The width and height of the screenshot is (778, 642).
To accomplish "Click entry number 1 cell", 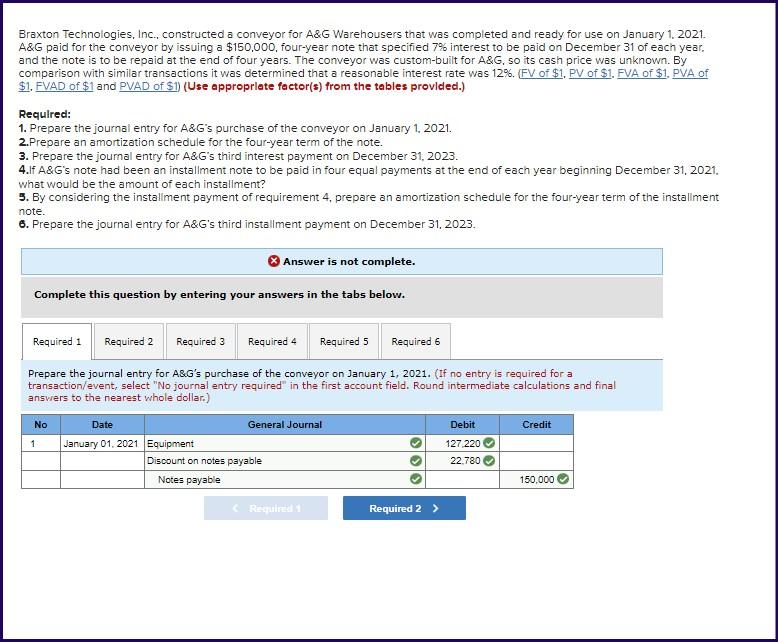I will [41, 443].
